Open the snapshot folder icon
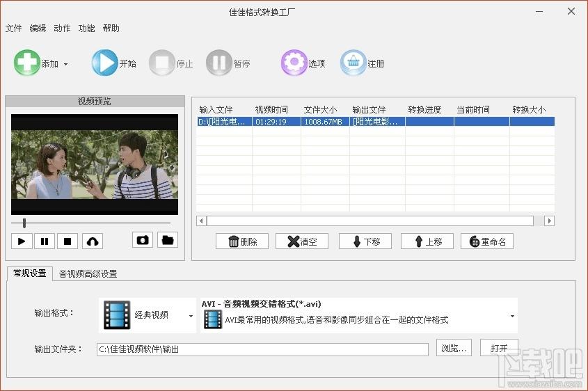588x391 pixels. [168, 240]
